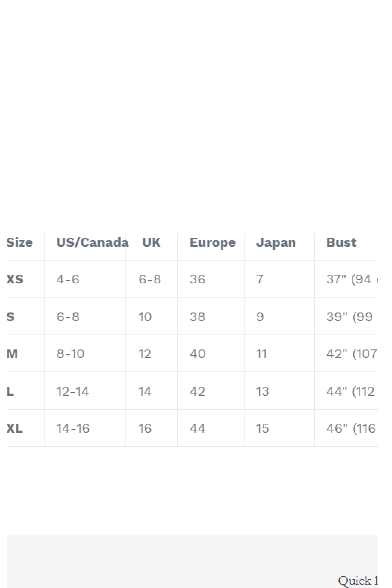This screenshot has height=588, width=392.
Task: Click the L size row label
Action: coord(10,391)
